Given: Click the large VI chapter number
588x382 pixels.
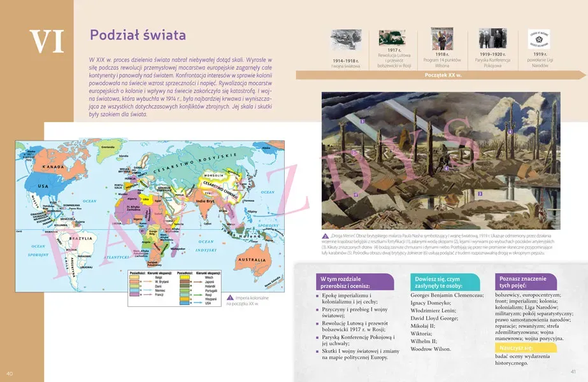Looking at the screenshot, I should click(x=48, y=41).
